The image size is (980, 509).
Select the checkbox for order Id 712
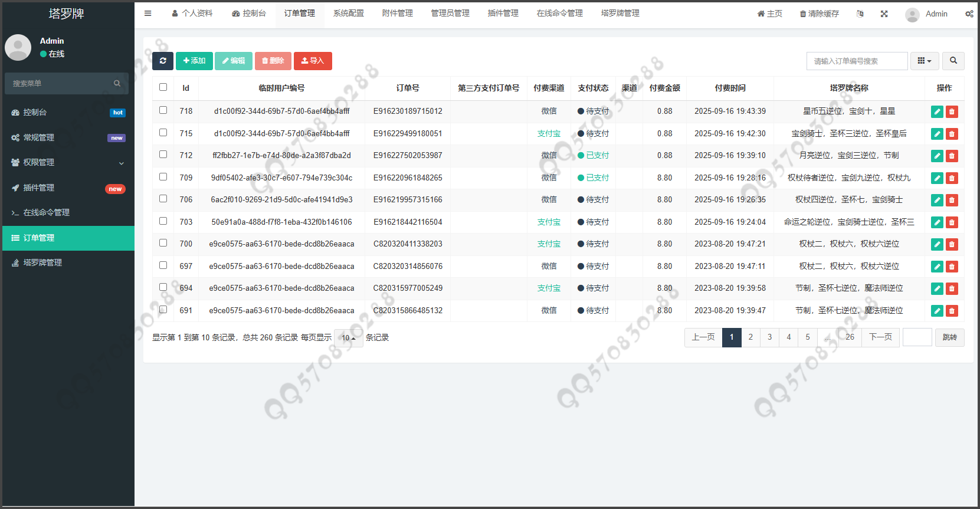click(x=163, y=155)
